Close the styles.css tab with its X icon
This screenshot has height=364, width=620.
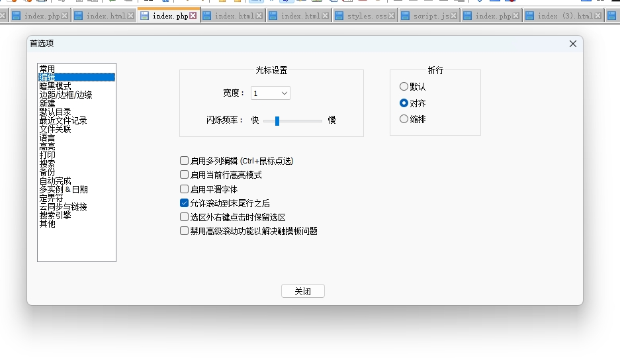[392, 16]
